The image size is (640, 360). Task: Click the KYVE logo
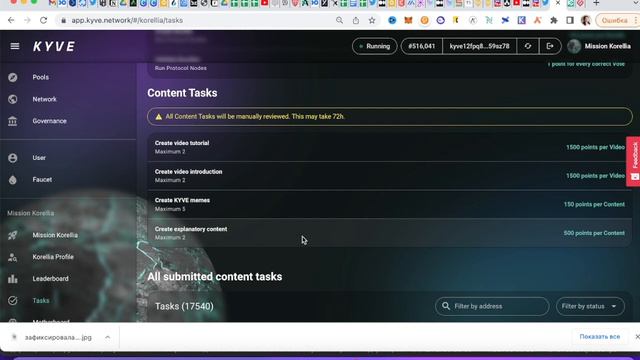coord(54,47)
